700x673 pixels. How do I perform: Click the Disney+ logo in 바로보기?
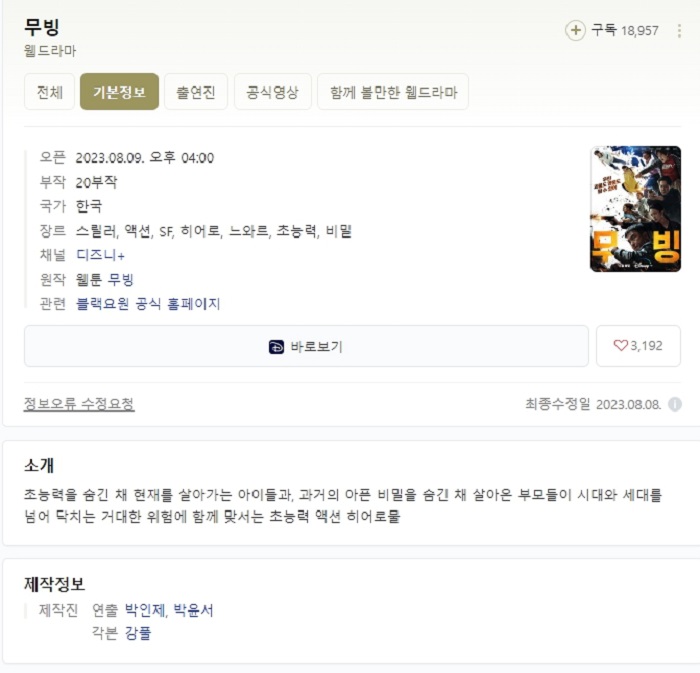(x=276, y=347)
